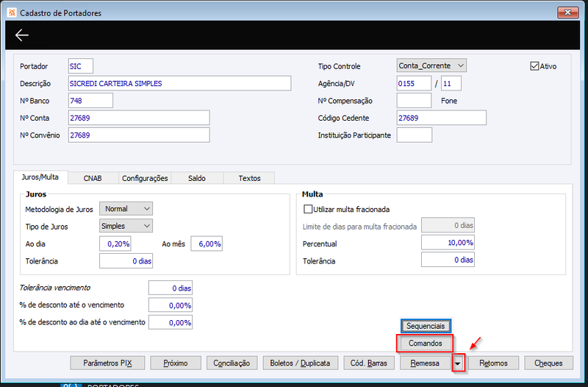
Task: Click the Cheques button
Action: point(548,363)
